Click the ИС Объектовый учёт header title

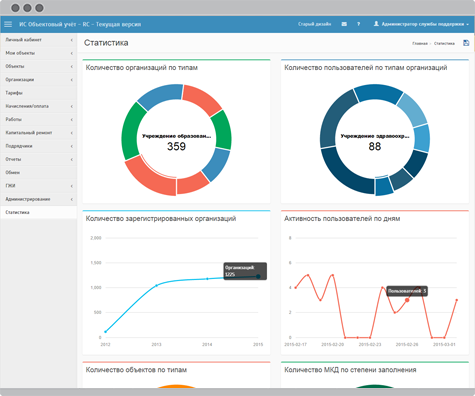click(80, 24)
